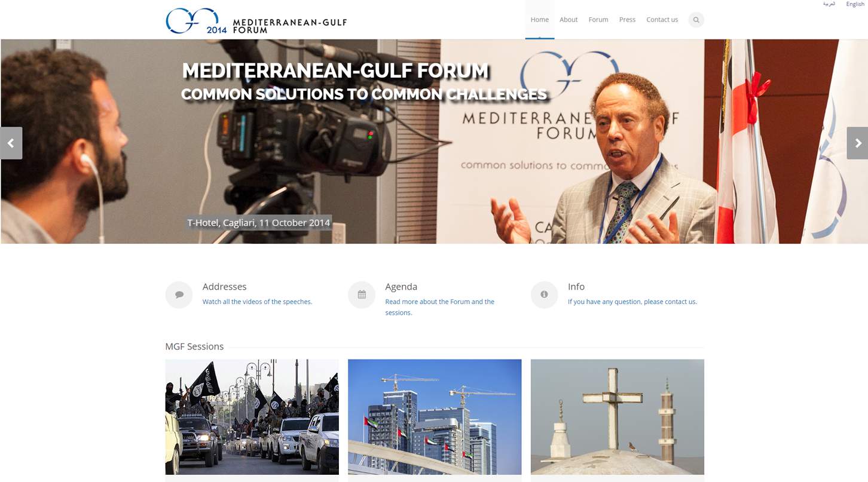Click 'Watch all the videos of the speeches' link

[257, 302]
